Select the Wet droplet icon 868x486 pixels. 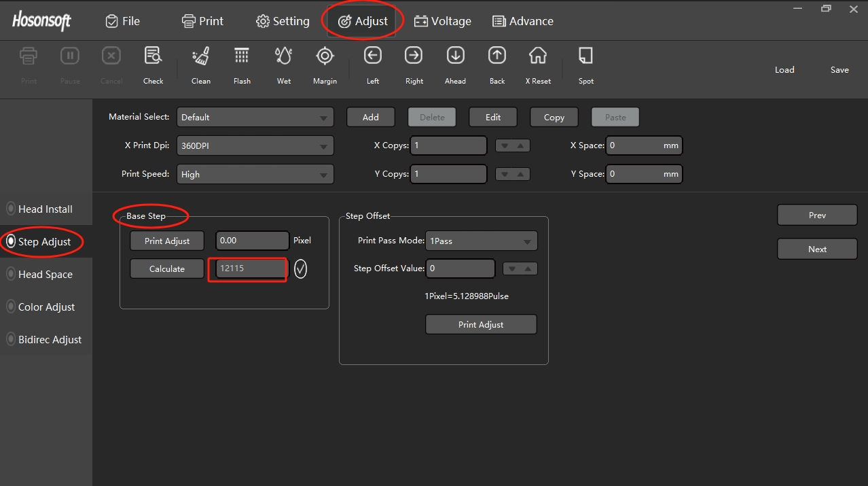pyautogui.click(x=284, y=56)
